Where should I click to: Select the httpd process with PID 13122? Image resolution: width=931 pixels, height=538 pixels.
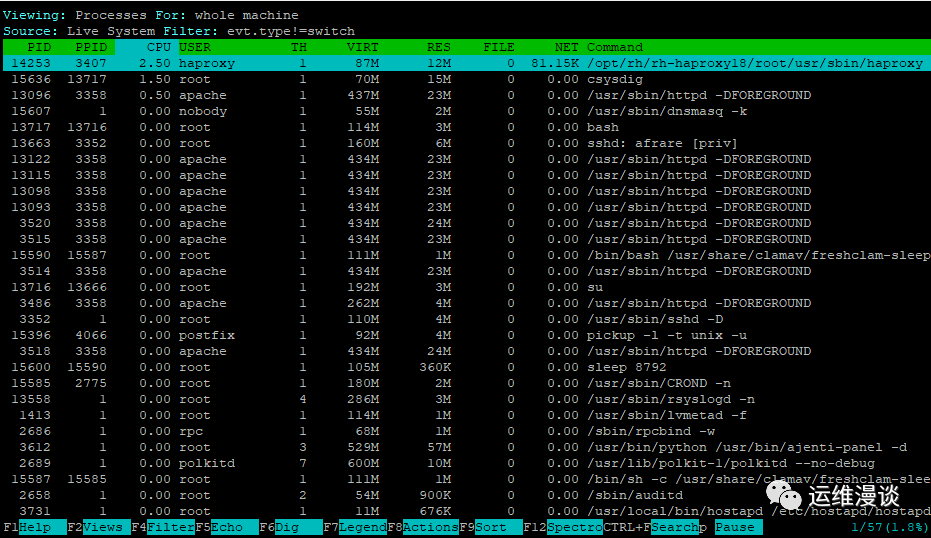466,159
